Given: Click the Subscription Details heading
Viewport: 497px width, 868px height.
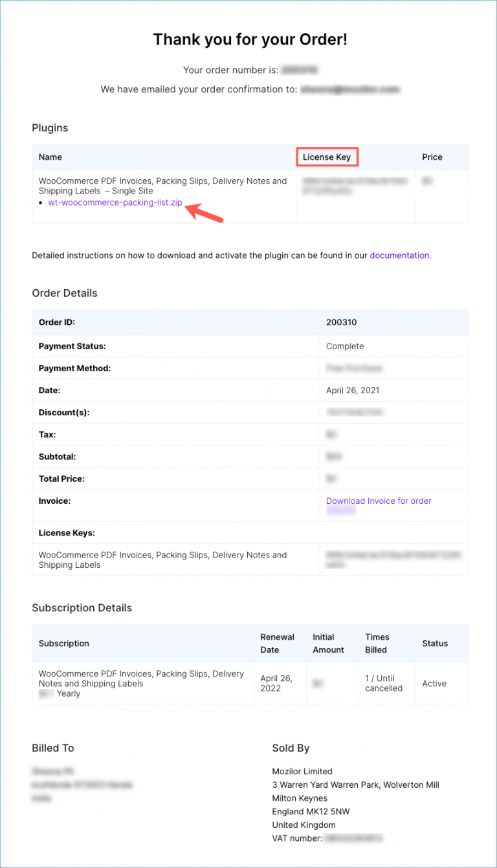Looking at the screenshot, I should tap(82, 608).
